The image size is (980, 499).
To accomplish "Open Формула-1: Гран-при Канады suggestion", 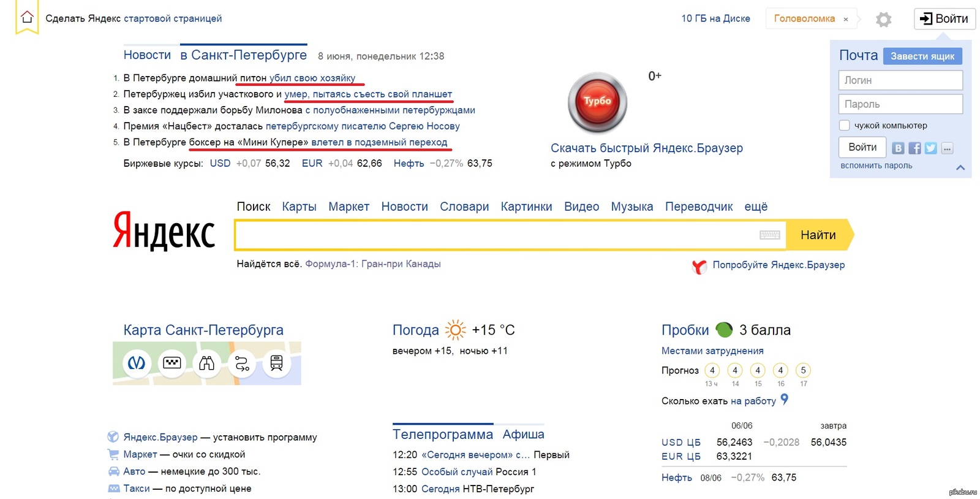I will pyautogui.click(x=373, y=264).
